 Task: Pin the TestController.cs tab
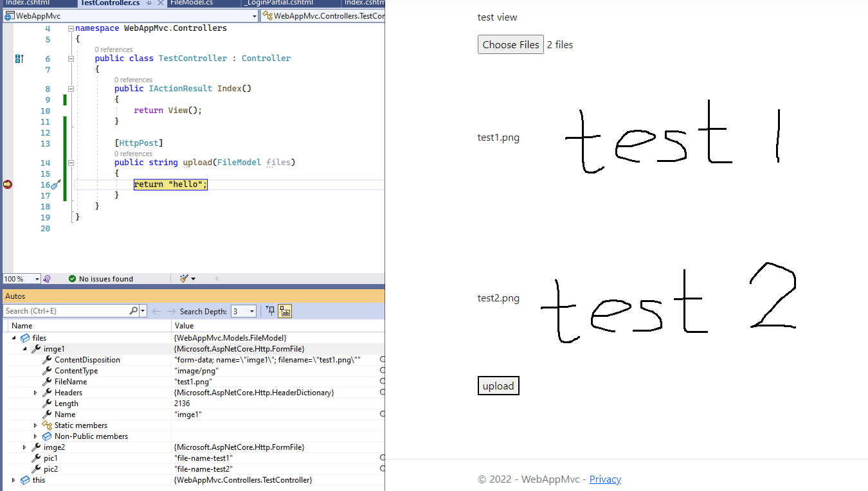pyautogui.click(x=149, y=3)
